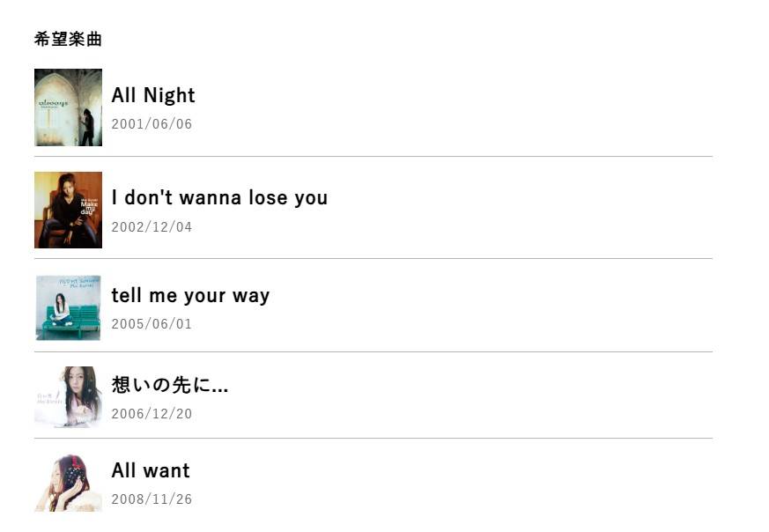Open the All want song title
The width and height of the screenshot is (769, 532).
click(x=151, y=470)
